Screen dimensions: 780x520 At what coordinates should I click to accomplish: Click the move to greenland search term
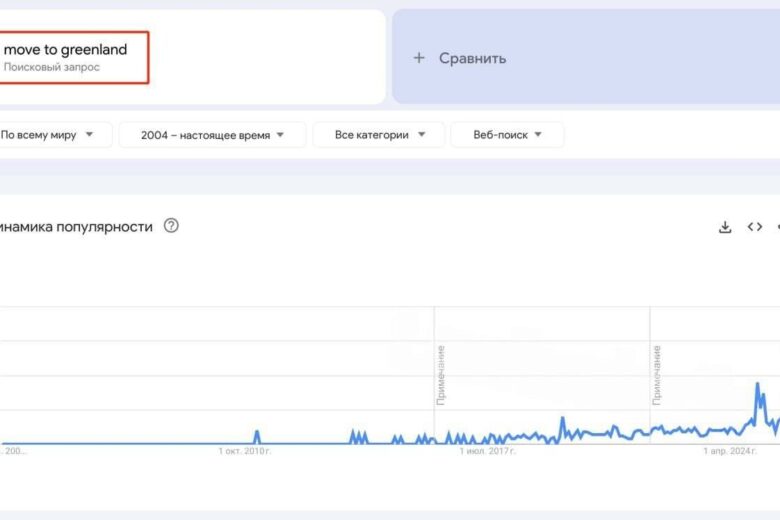point(66,50)
